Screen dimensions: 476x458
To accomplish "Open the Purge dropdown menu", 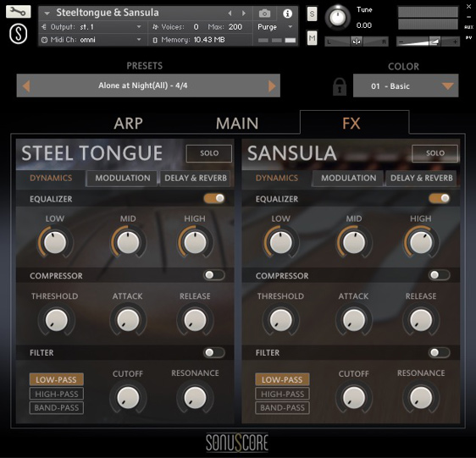I will coord(275,27).
